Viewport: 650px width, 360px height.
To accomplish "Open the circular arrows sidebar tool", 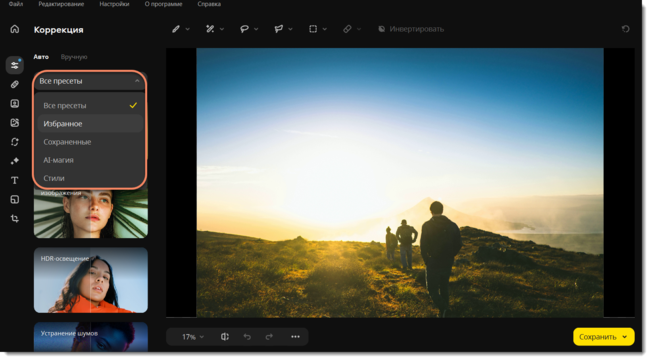I will [15, 142].
